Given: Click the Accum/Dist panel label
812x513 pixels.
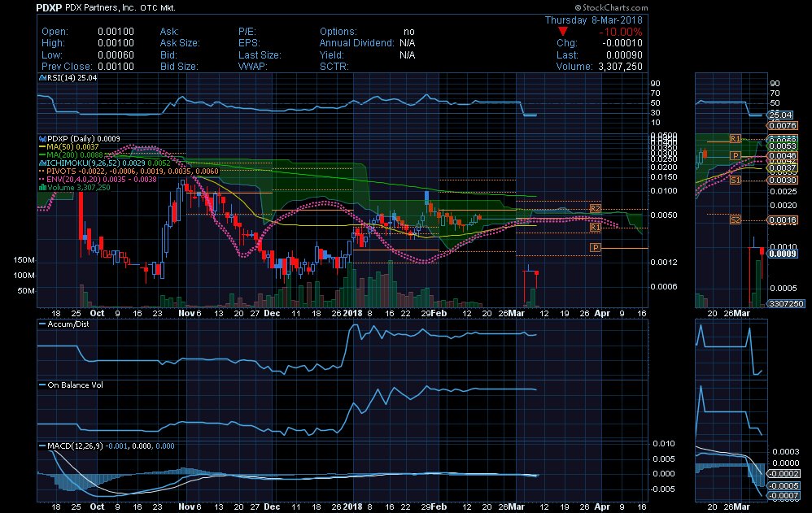Looking at the screenshot, I should click(68, 324).
